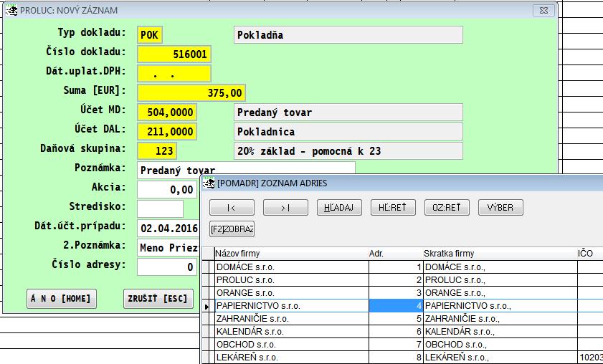The height and width of the screenshot is (364, 603).
Task: Click Pokladňa description box
Action: (x=348, y=35)
